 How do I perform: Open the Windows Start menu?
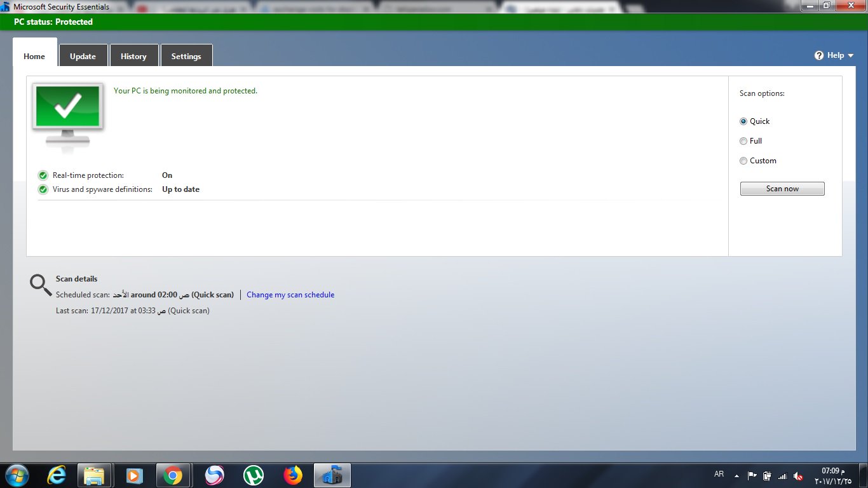click(x=16, y=475)
